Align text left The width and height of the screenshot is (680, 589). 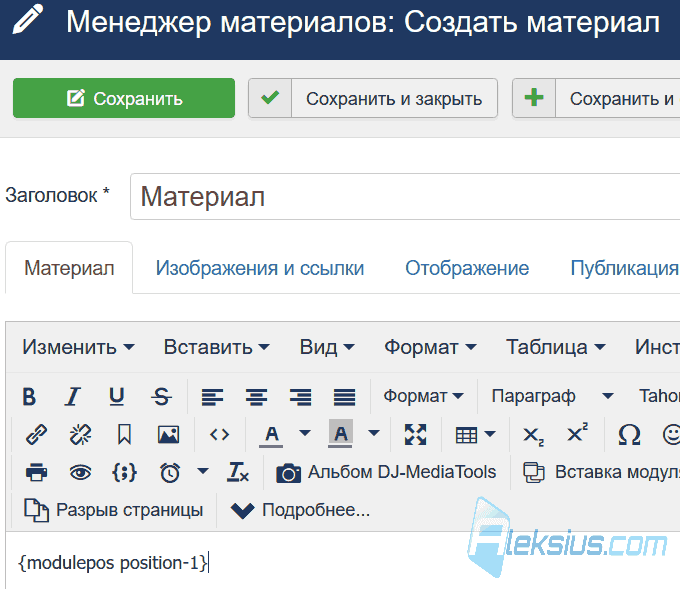coord(212,396)
